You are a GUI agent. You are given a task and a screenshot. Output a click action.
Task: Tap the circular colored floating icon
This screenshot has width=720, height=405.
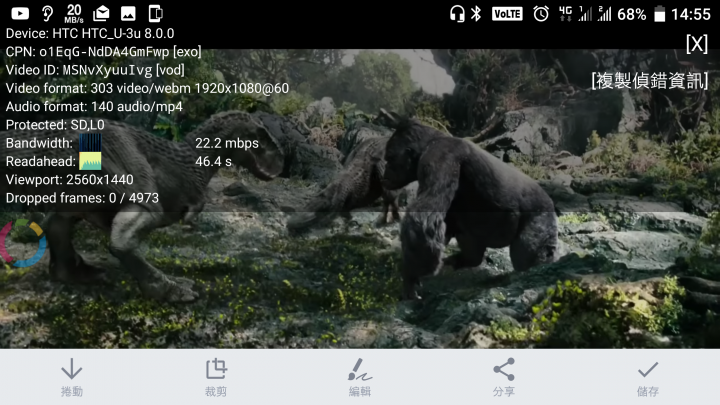click(x=22, y=243)
